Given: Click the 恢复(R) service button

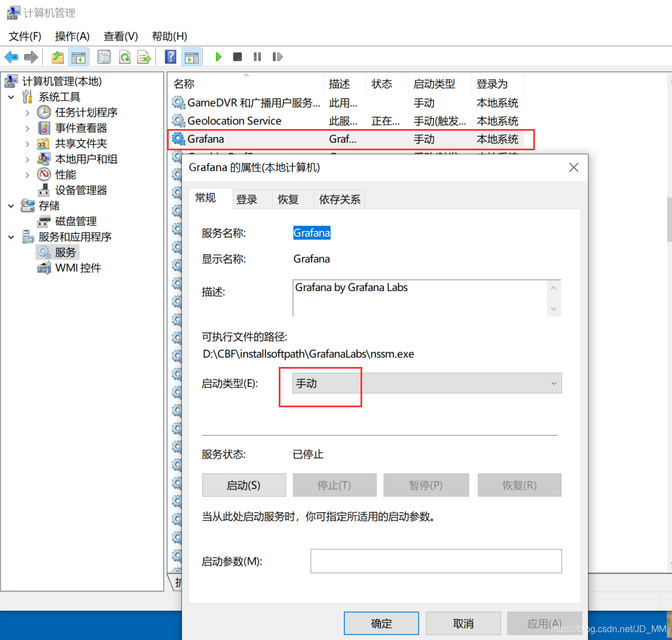Looking at the screenshot, I should [x=519, y=485].
